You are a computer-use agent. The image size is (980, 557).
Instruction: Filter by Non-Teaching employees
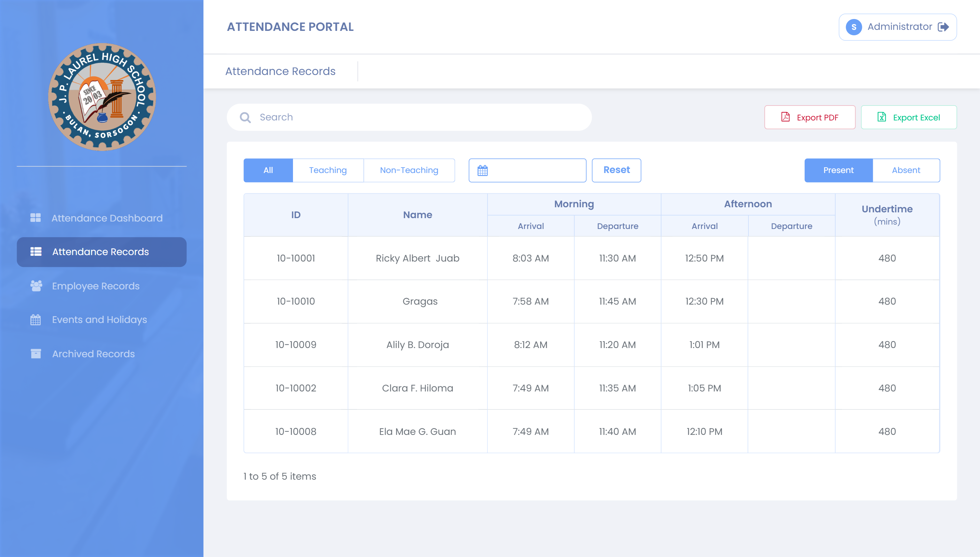pyautogui.click(x=409, y=170)
